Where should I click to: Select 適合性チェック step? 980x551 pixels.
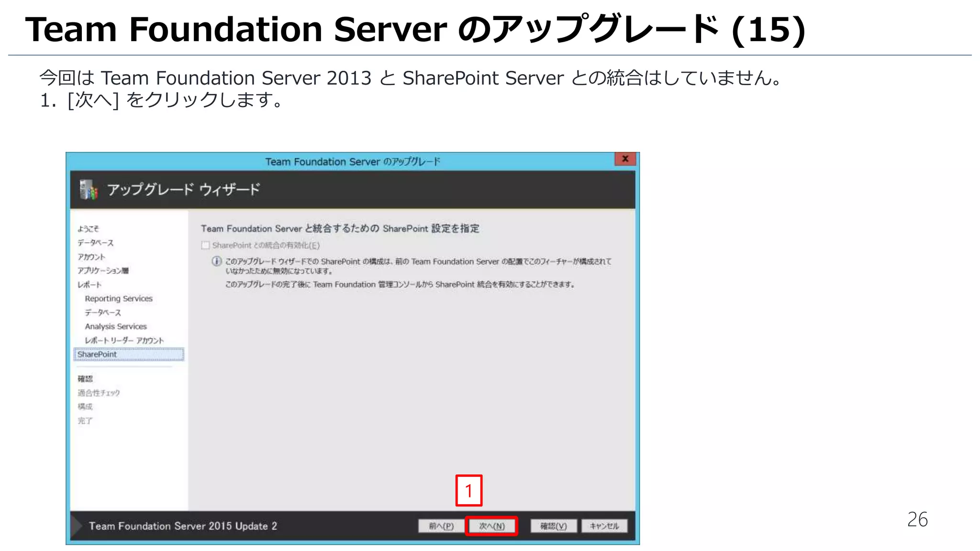[x=99, y=393]
